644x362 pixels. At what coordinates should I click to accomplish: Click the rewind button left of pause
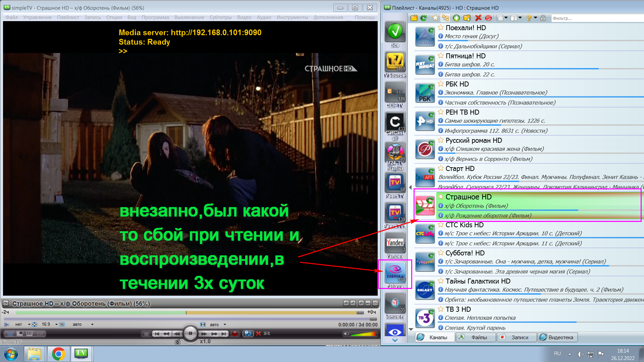click(177, 334)
